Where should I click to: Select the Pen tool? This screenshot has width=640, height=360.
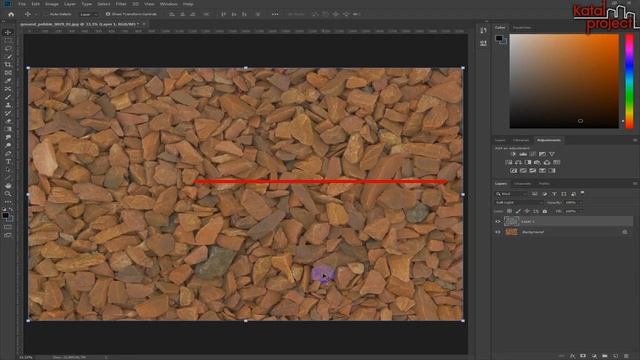(8, 153)
